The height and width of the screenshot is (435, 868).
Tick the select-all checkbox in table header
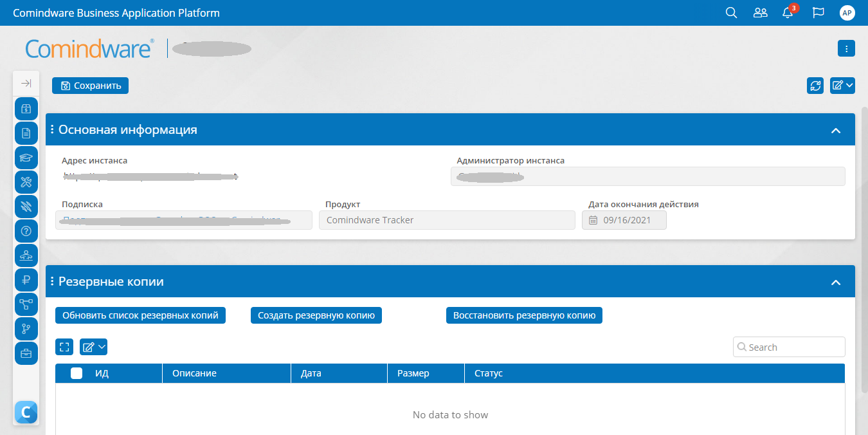77,373
